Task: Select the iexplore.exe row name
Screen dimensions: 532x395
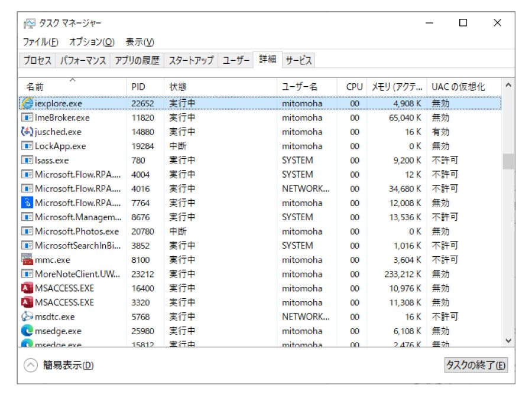Action: pos(59,103)
